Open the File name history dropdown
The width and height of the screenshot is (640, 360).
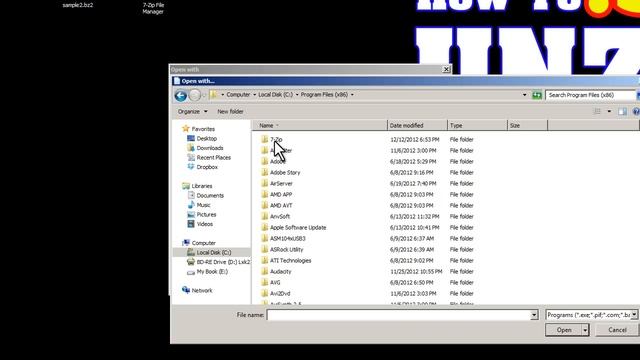(534, 315)
